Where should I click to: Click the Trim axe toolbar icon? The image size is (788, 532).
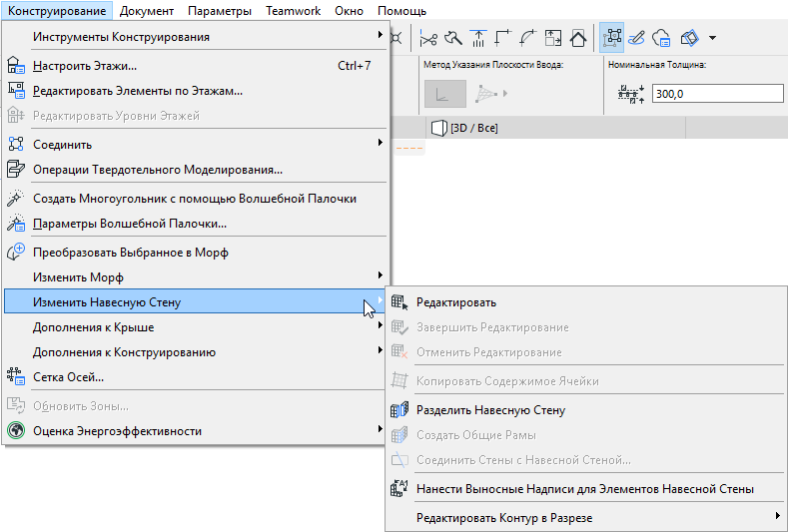point(453,38)
